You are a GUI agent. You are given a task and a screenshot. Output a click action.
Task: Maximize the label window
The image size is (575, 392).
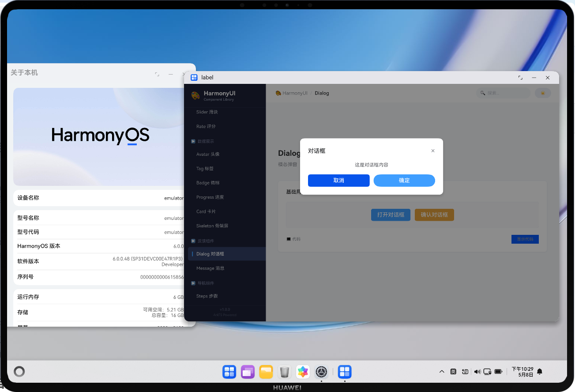click(x=521, y=77)
